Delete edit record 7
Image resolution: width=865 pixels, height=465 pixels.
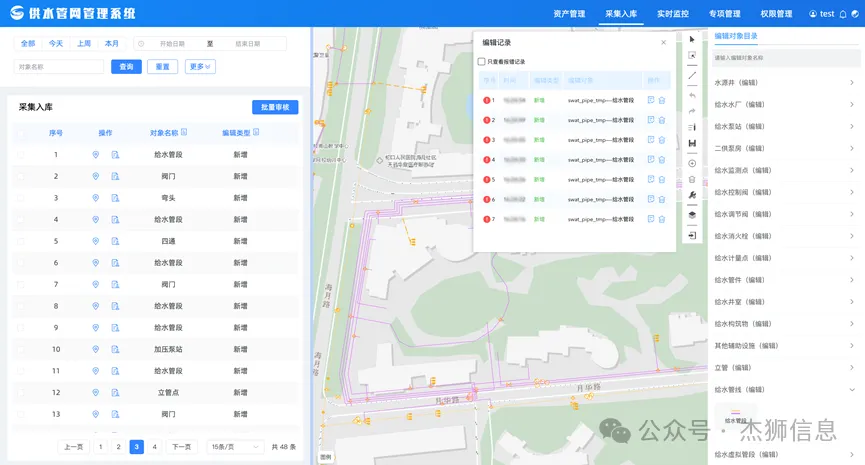coord(662,220)
